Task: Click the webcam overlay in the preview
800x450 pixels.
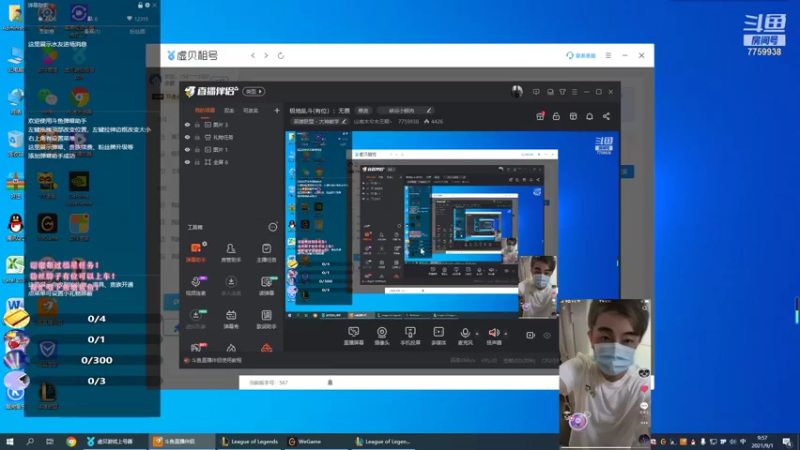Action: 538,286
